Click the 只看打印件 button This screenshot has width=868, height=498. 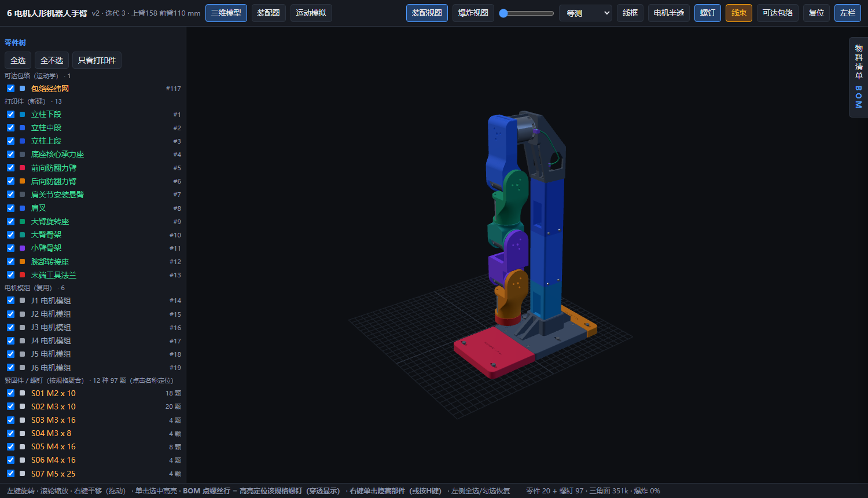coord(97,60)
